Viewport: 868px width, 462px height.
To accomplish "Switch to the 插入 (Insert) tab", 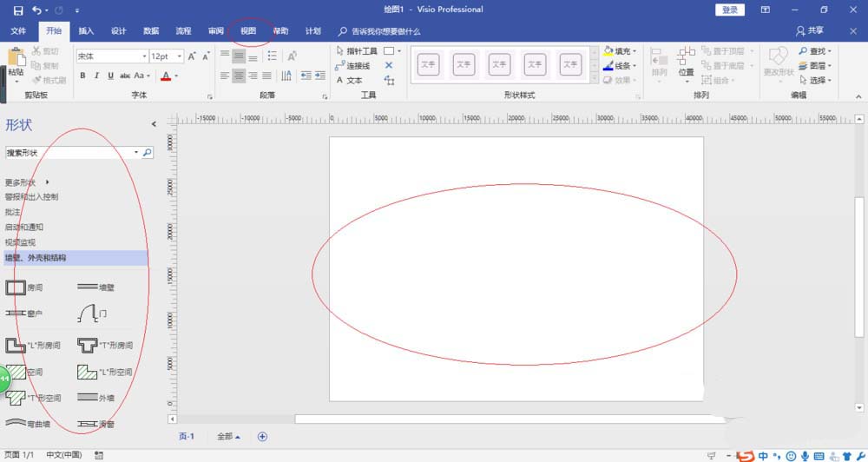I will pos(86,31).
